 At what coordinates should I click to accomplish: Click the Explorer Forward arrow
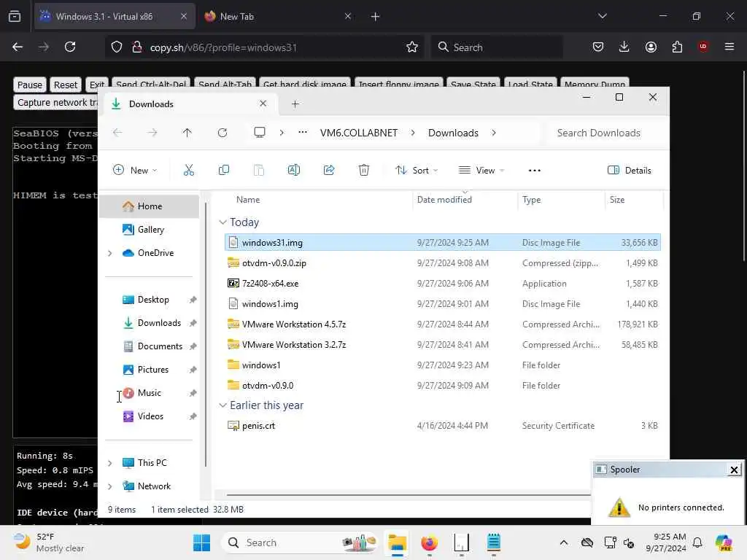(152, 133)
